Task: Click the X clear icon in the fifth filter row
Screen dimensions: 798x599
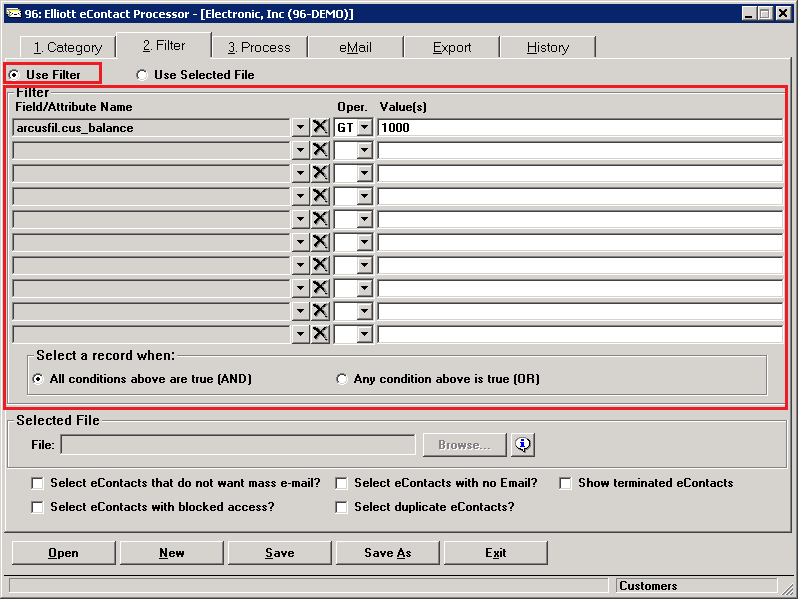Action: coord(320,219)
